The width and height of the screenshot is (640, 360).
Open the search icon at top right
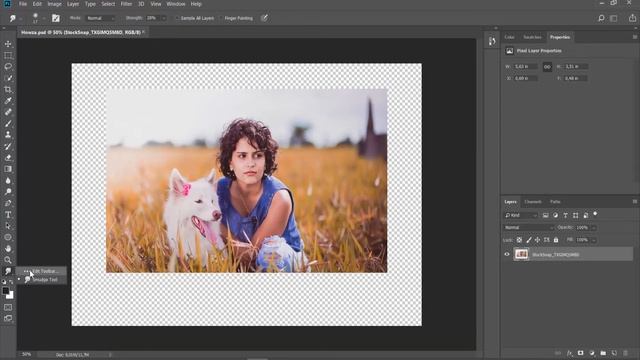click(601, 18)
